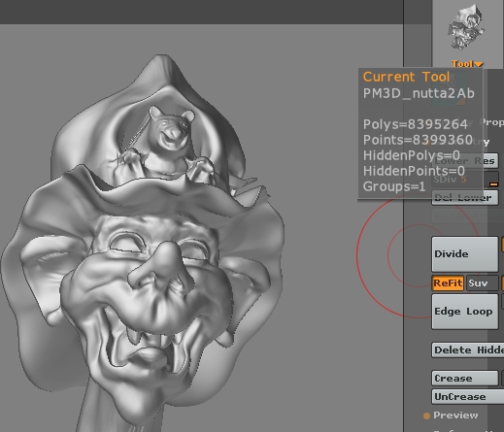Screen dimensions: 504x432
Task: Click the HiddenPolys=0 readout
Action: (x=411, y=155)
